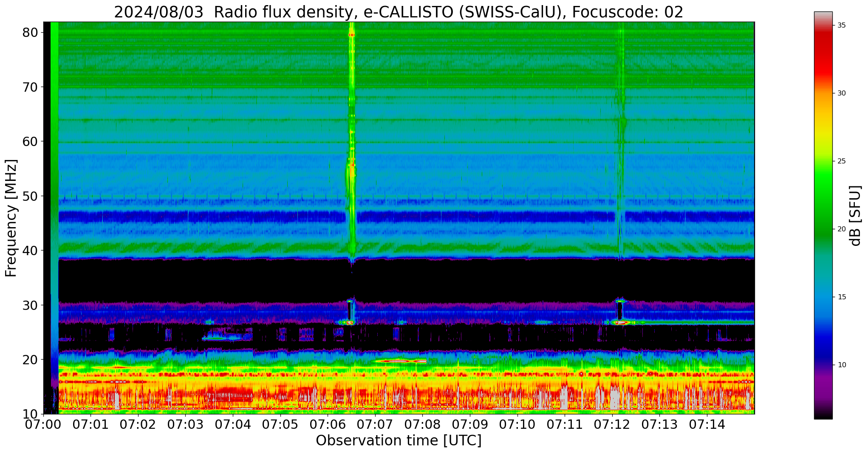Click the 70 MHz frequency tick label
868x453 pixels.
(30, 87)
